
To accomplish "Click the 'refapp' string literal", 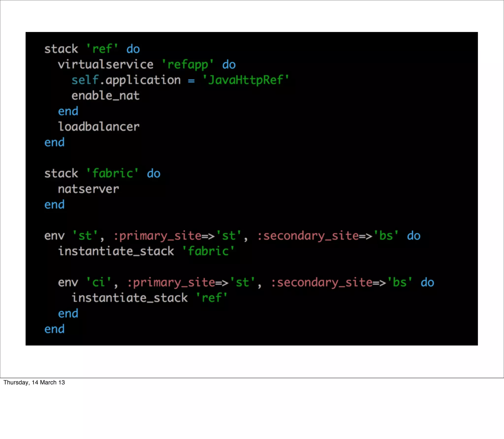I will pos(188,64).
